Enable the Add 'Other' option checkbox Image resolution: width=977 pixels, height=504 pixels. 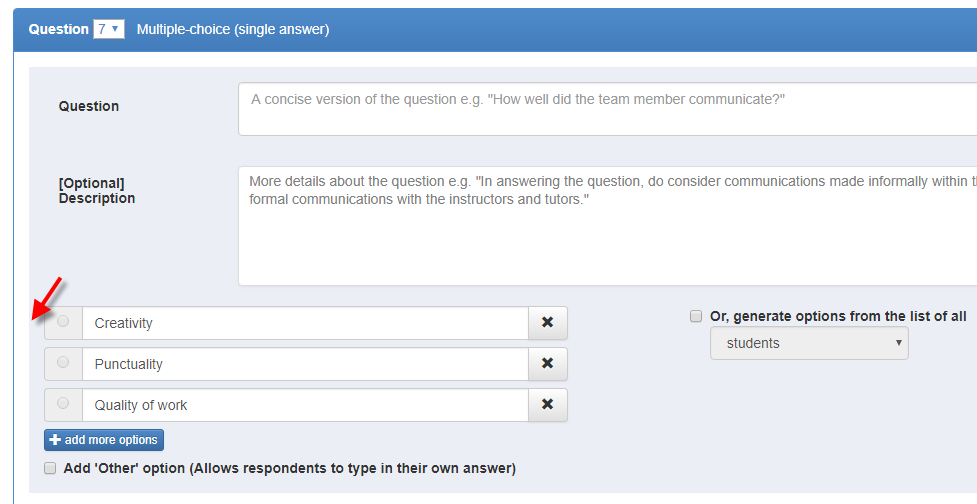point(50,468)
